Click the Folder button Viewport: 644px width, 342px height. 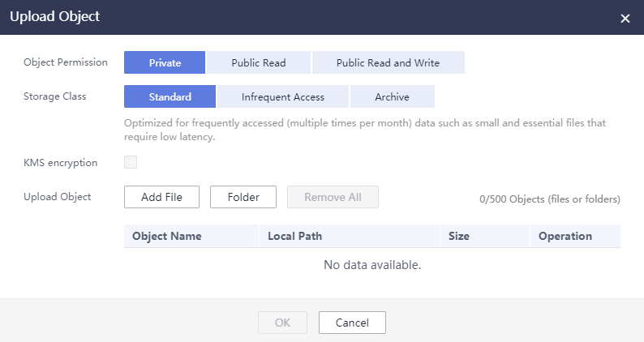(243, 197)
